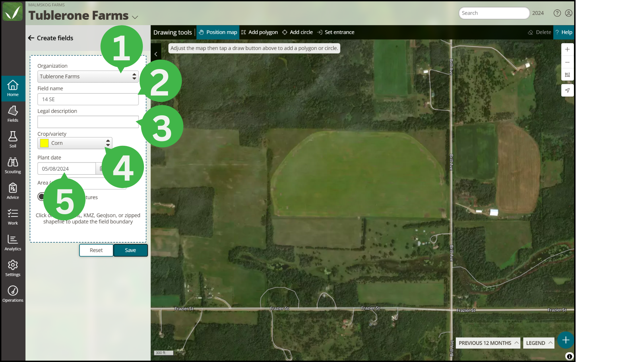Select the 2024 year label
The image size is (644, 362).
tap(538, 13)
